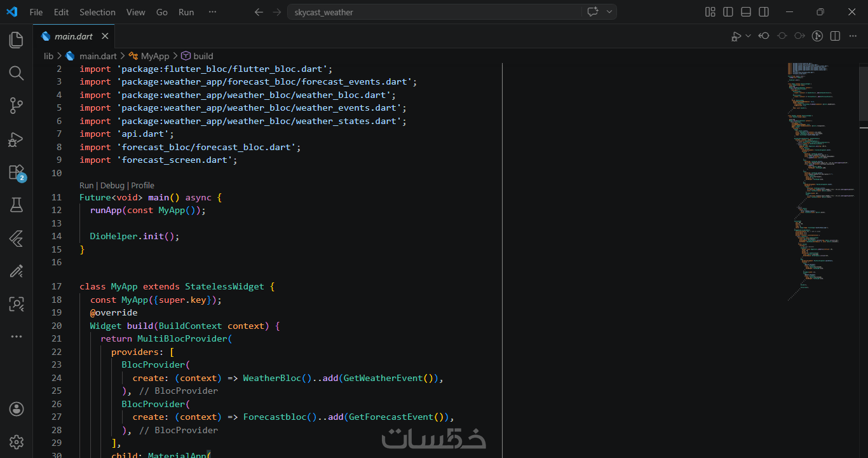This screenshot has height=458, width=868.
Task: Customize layout from the title bar
Action: click(710, 12)
